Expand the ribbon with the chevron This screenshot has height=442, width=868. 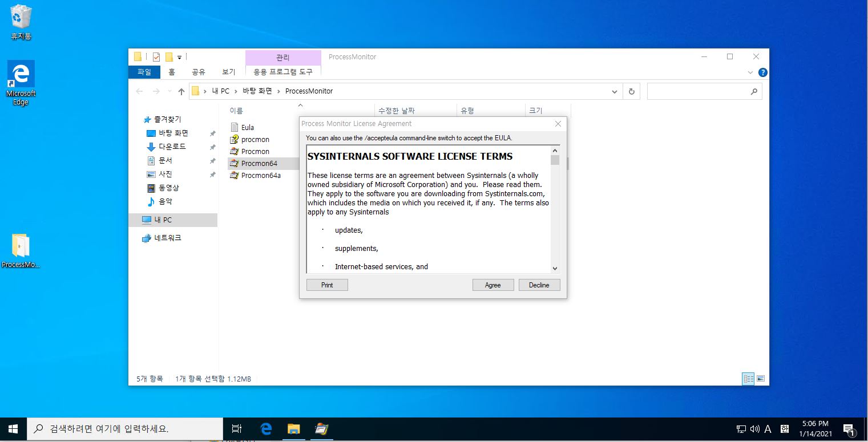750,72
